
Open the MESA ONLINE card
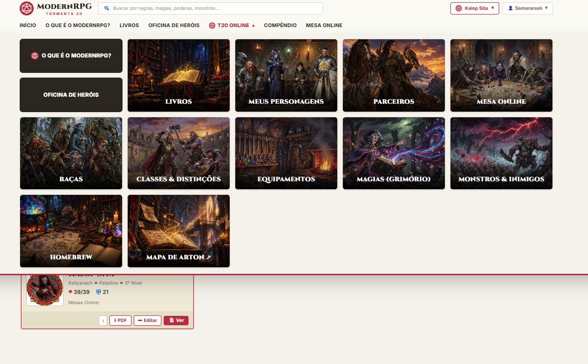pos(501,75)
